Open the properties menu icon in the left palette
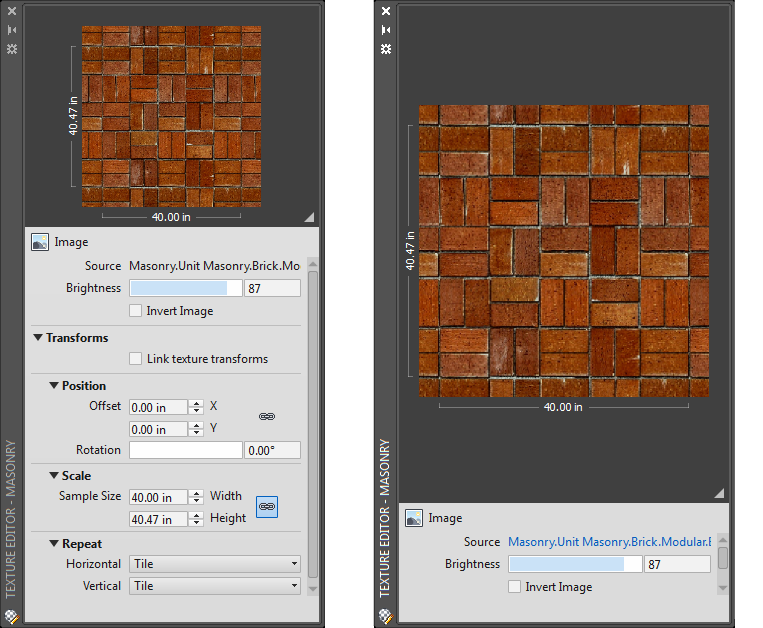763x628 pixels. click(x=12, y=48)
